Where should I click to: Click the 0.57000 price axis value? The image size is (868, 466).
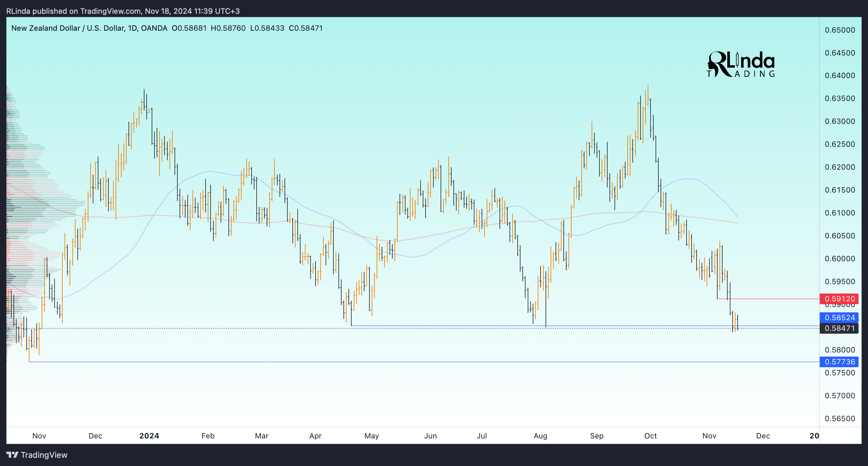point(840,395)
